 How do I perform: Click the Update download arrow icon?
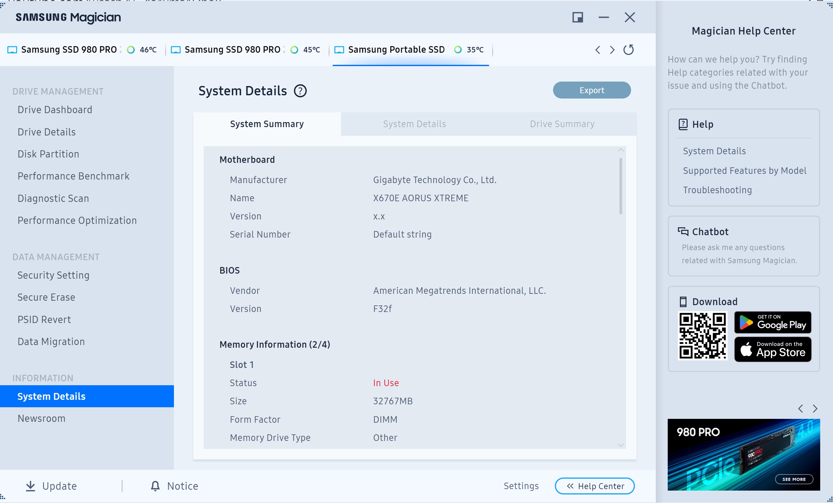(30, 486)
